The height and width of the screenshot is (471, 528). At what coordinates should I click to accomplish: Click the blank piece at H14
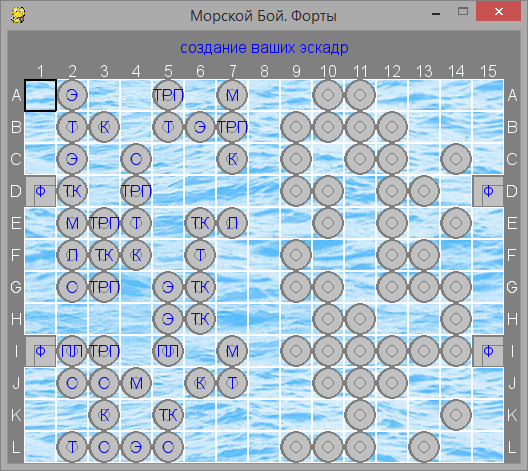(456, 319)
